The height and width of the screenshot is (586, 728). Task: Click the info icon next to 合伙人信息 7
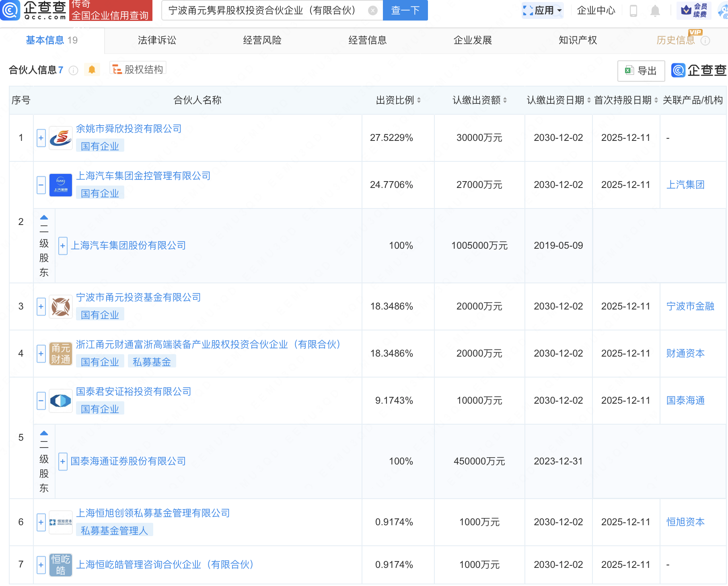pos(73,70)
